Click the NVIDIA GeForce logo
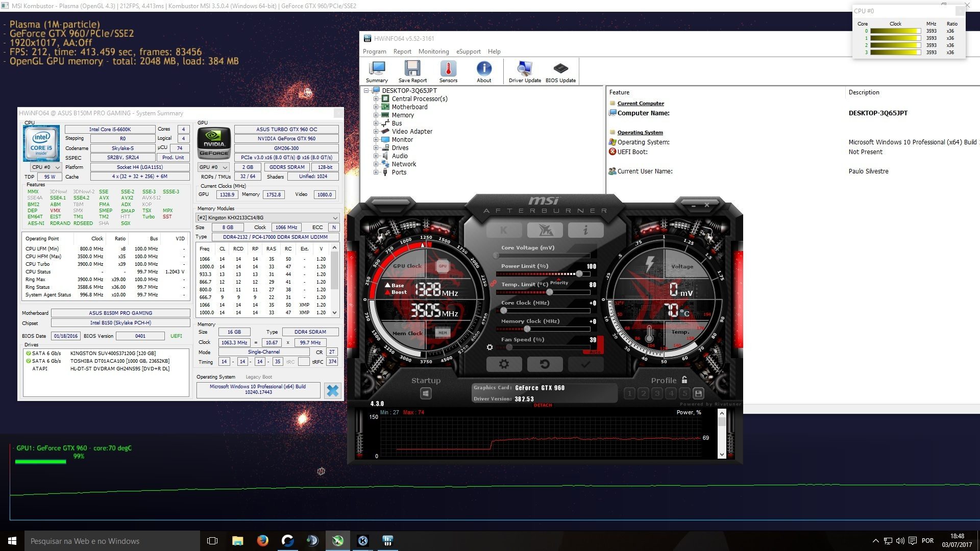This screenshot has height=551, width=980. (214, 143)
